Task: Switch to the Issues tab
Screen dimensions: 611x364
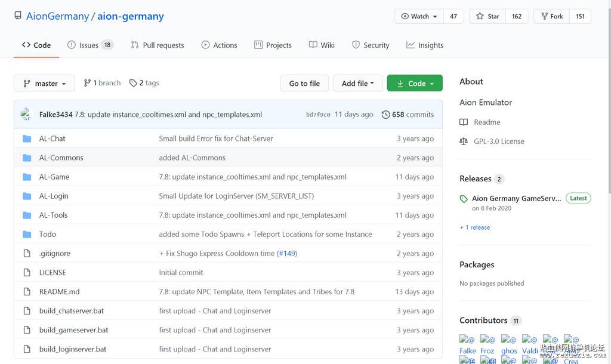Action: [x=90, y=45]
